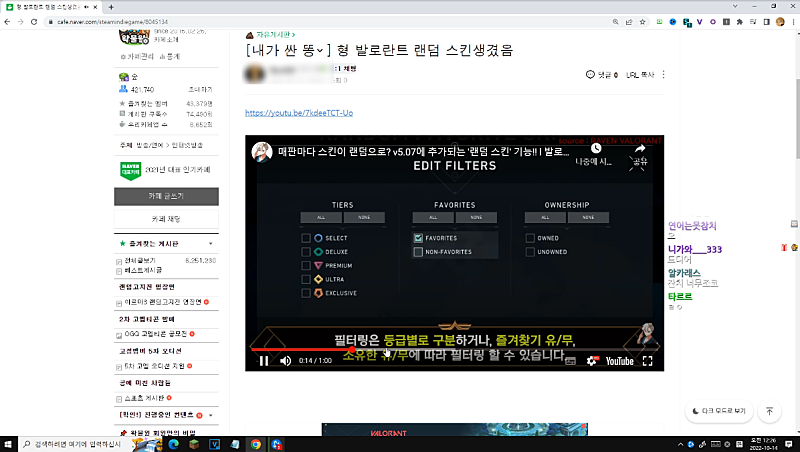800x452 pixels.
Task: Open the 5차 고멤 오디션 지원 board
Action: pos(155,366)
